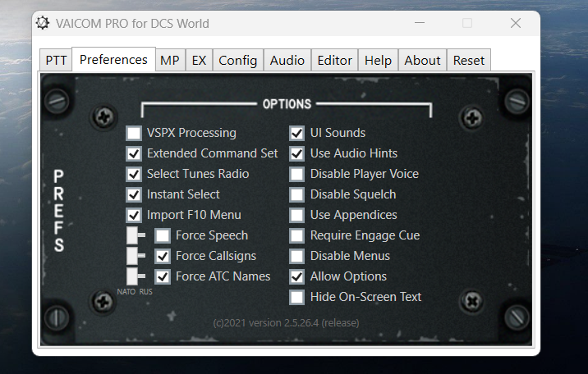Open the Audio tab
The width and height of the screenshot is (588, 374).
coord(287,60)
